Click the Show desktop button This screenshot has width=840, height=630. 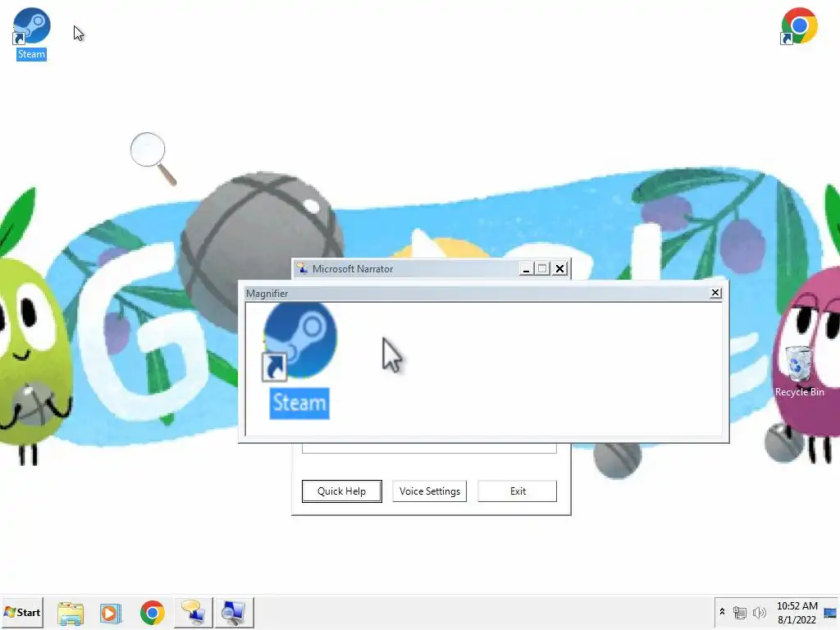pos(830,612)
